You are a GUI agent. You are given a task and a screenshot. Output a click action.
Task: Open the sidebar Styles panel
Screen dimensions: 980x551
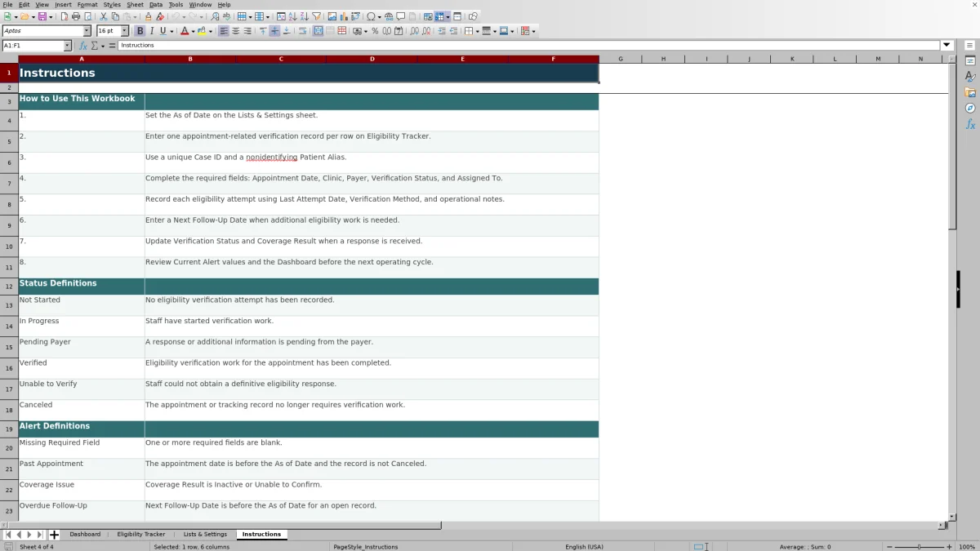coord(970,77)
